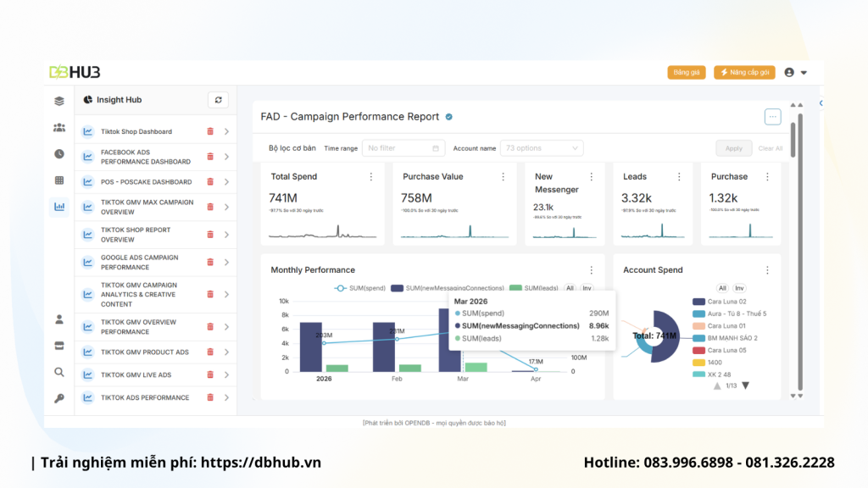Open TikTok Shop Report Overview report
868x488 pixels.
click(136, 235)
